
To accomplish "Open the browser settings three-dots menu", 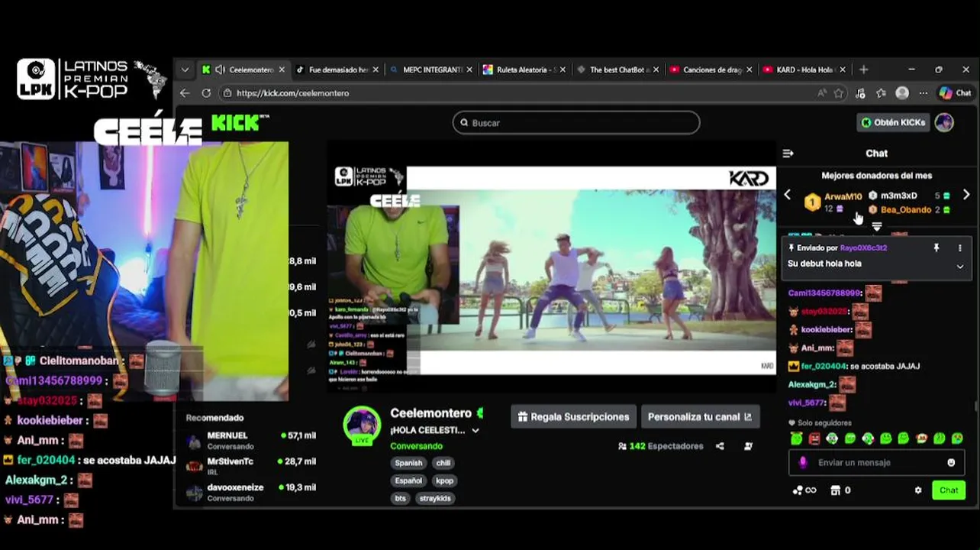I will pyautogui.click(x=923, y=93).
